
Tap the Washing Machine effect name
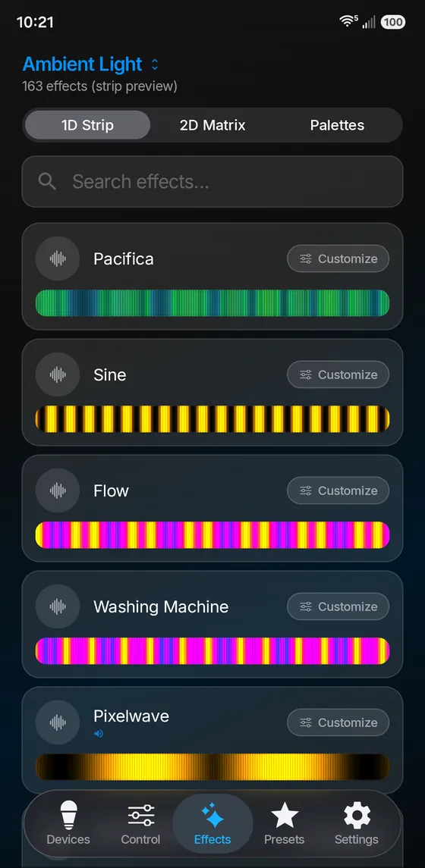point(161,606)
